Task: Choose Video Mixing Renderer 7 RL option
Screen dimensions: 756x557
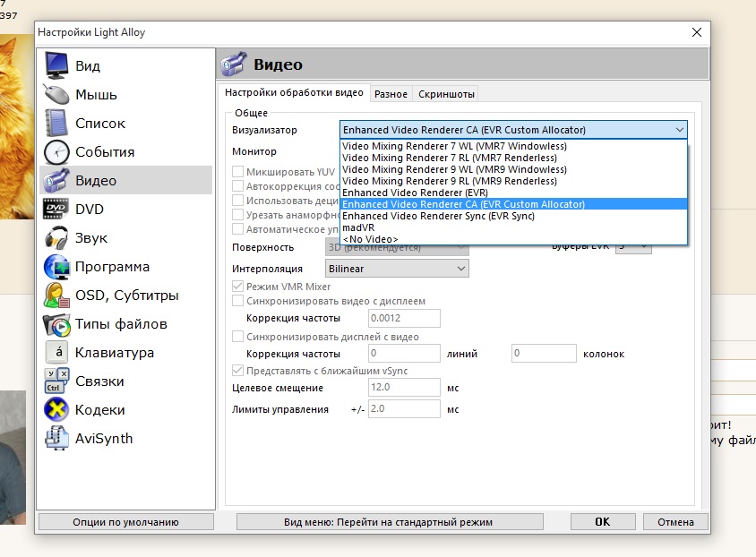Action: [513, 158]
